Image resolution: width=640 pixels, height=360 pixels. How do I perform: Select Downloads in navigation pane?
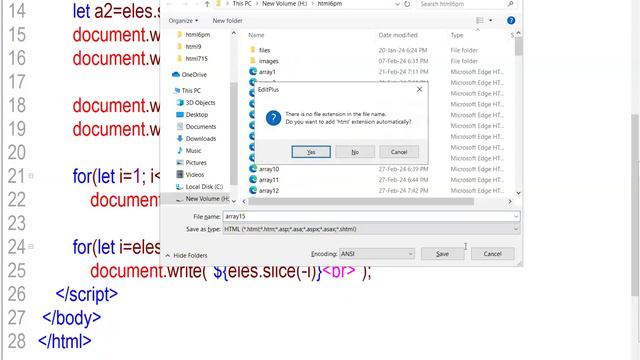[200, 139]
